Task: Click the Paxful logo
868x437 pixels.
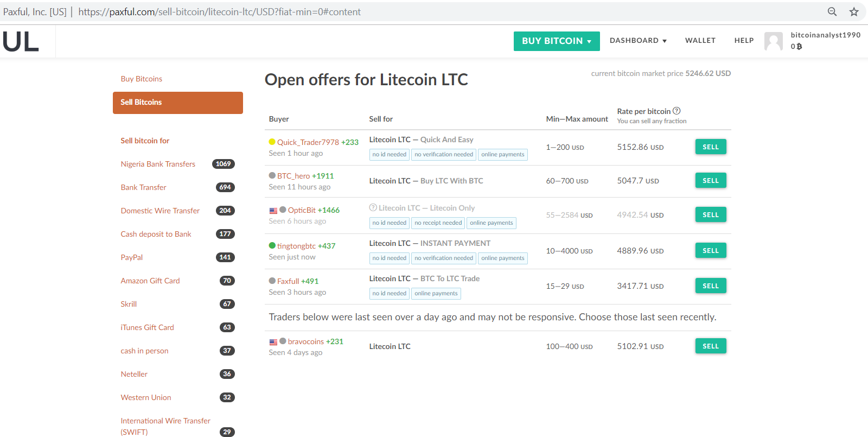Action: [x=21, y=41]
